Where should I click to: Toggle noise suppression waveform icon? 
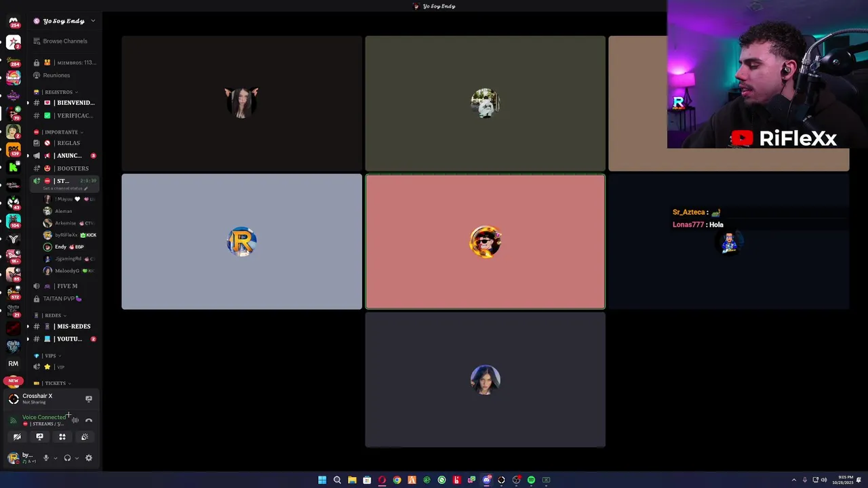[75, 420]
